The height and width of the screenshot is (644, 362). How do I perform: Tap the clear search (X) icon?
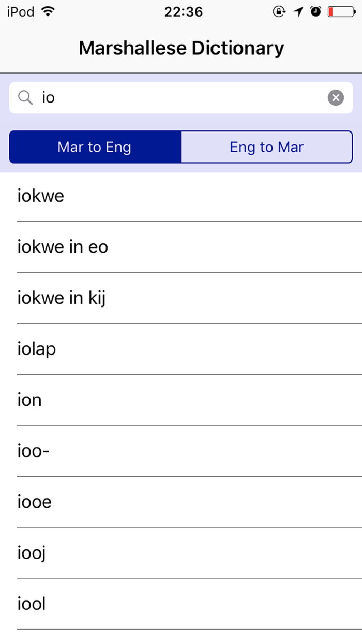tap(336, 97)
